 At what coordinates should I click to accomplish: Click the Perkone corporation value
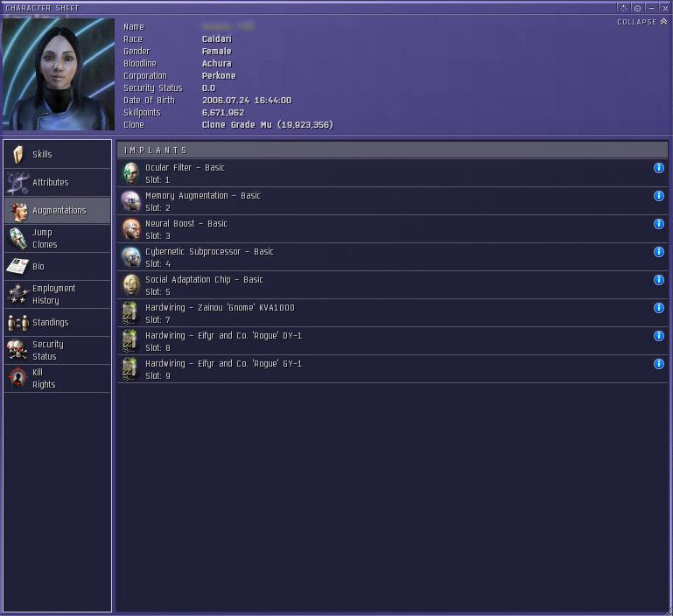click(219, 75)
